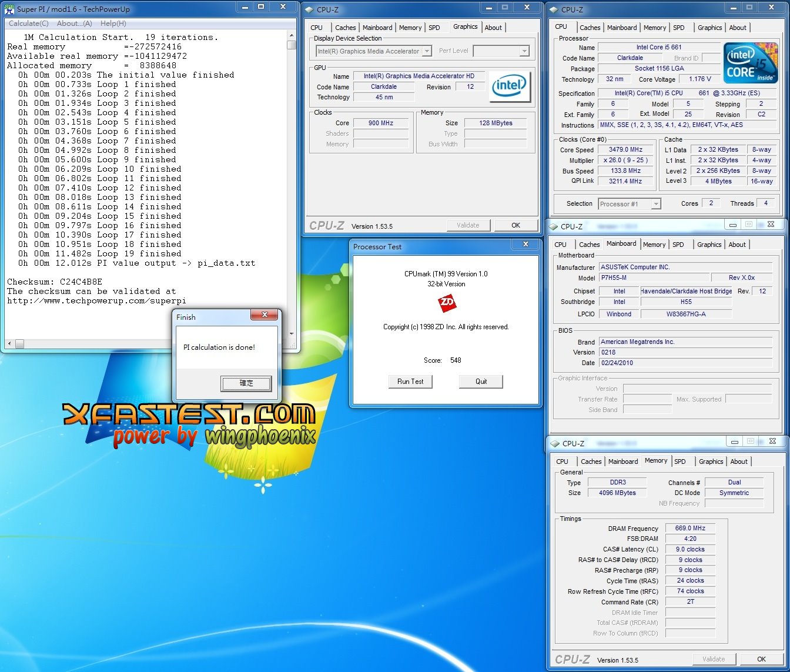Click Validate in the CPU-Z Memory tab window
Viewport: 790px width, 672px height.
pyautogui.click(x=714, y=659)
